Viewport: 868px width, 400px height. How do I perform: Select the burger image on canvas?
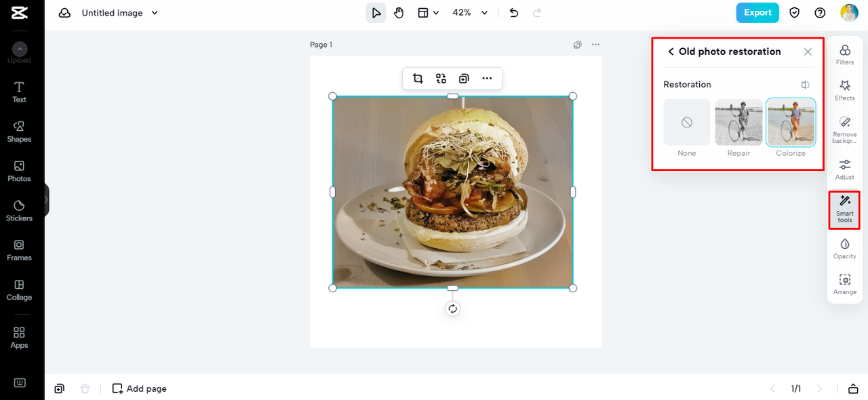[452, 192]
